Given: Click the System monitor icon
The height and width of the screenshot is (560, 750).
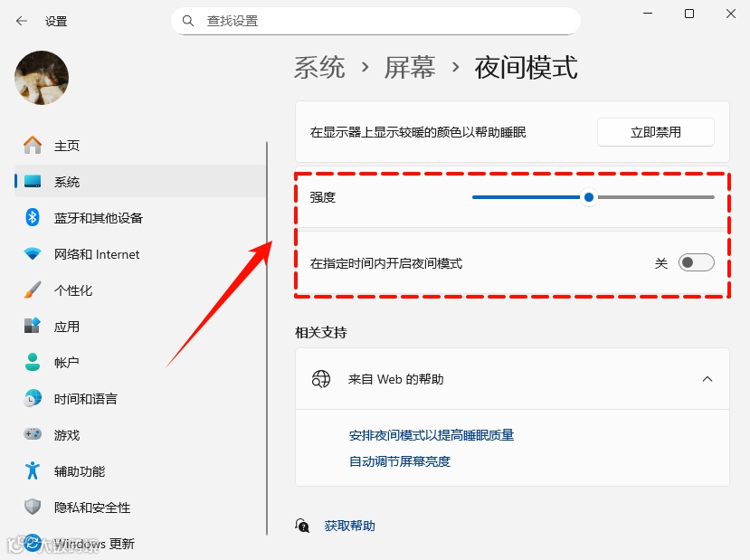Looking at the screenshot, I should tap(33, 181).
